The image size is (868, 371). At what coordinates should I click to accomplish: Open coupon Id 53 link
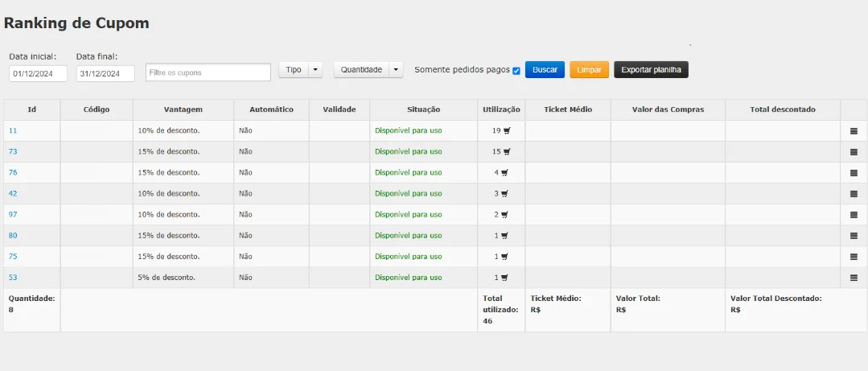[13, 278]
